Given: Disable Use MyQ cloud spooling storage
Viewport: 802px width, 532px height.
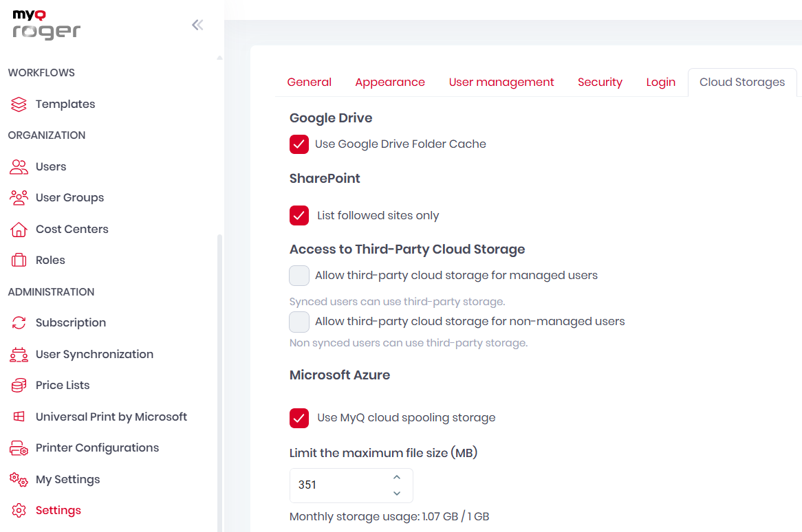Looking at the screenshot, I should click(299, 418).
